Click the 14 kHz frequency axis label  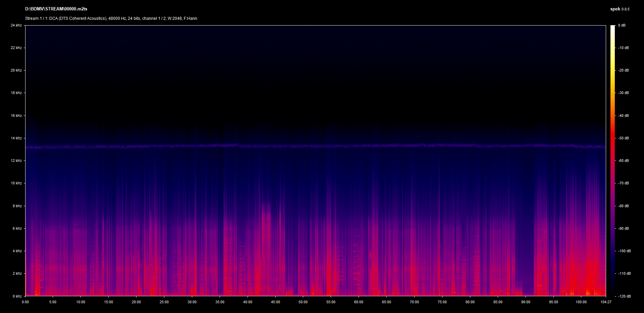click(16, 138)
